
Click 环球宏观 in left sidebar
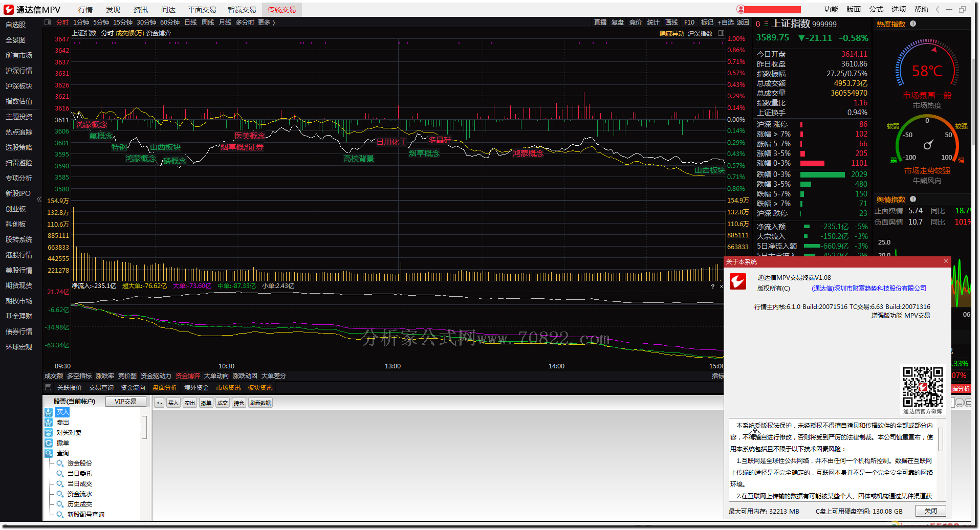coord(19,347)
